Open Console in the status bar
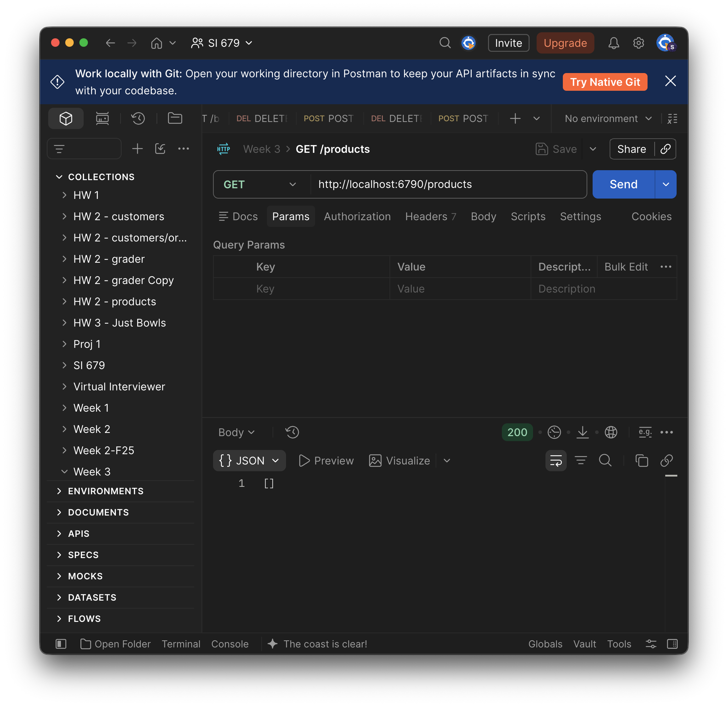 [x=230, y=644]
